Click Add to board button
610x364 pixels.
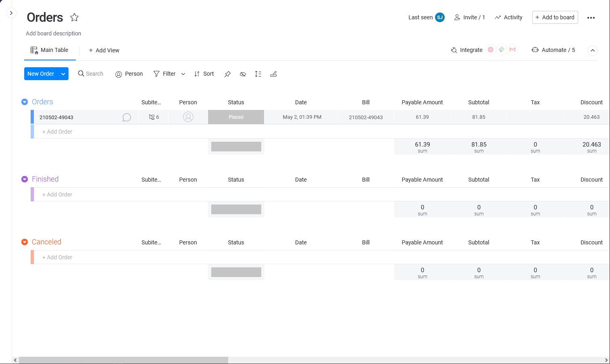click(x=555, y=17)
